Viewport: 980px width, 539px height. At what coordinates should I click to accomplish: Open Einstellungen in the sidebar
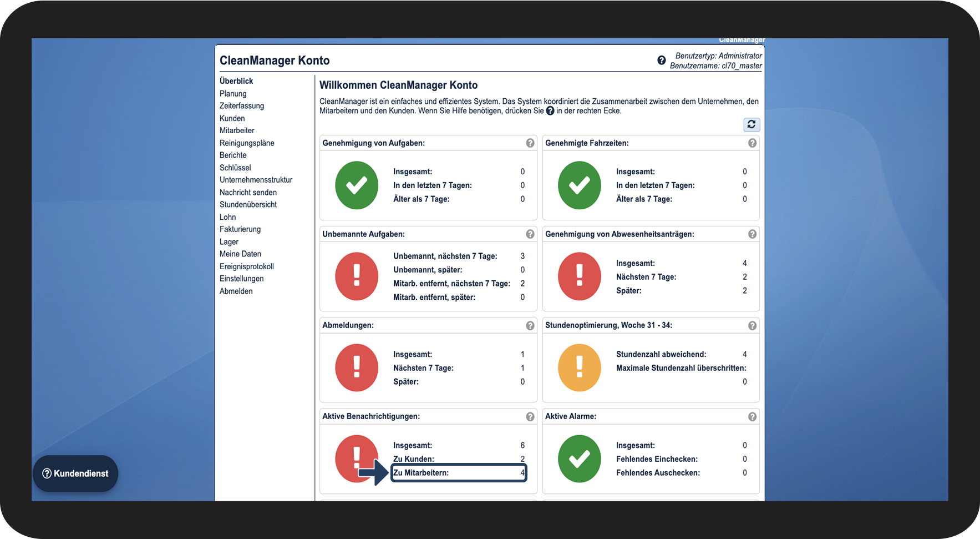[242, 279]
